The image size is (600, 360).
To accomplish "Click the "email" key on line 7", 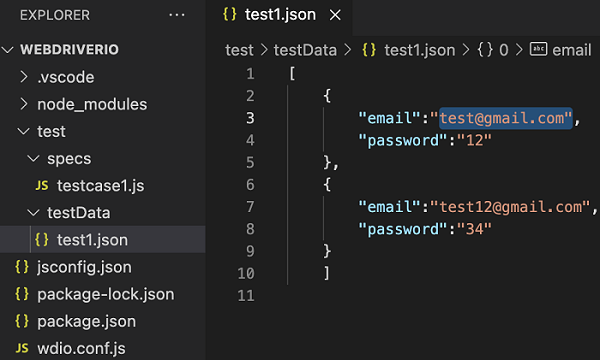I will pyautogui.click(x=390, y=207).
